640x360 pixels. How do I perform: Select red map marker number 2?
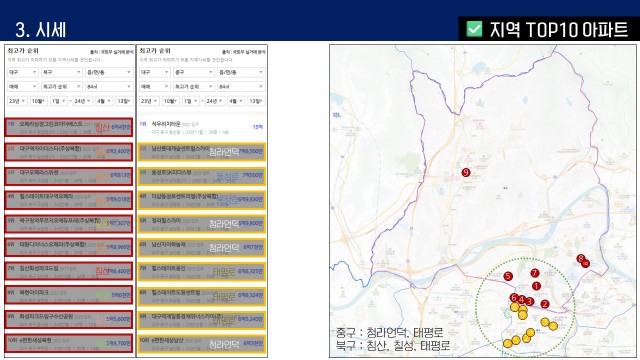(544, 304)
